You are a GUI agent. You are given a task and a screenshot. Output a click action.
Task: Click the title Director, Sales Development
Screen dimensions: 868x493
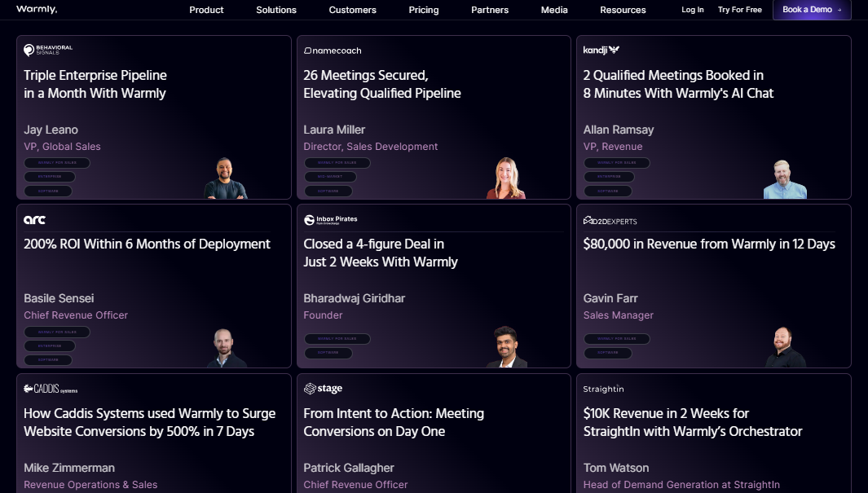pos(370,147)
